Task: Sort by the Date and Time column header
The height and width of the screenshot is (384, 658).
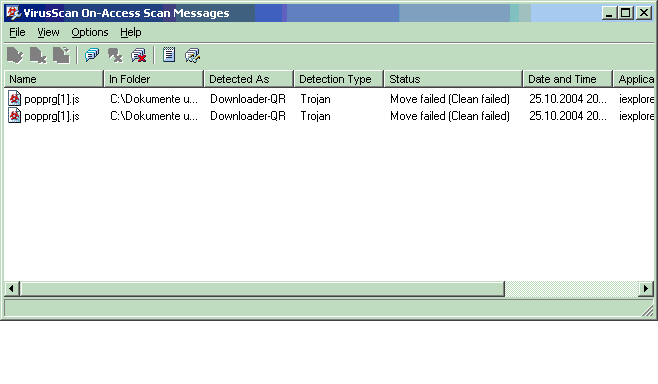Action: coord(568,79)
